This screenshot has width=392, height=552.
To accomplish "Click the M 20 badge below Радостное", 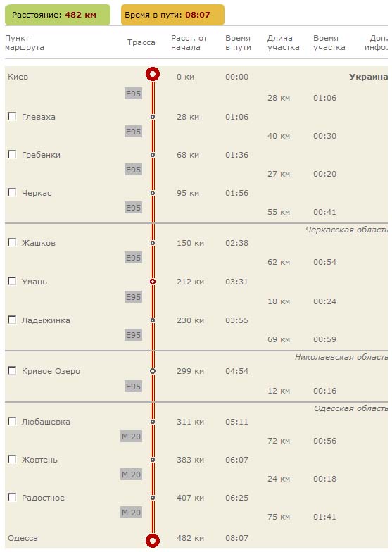I will coord(131,513).
